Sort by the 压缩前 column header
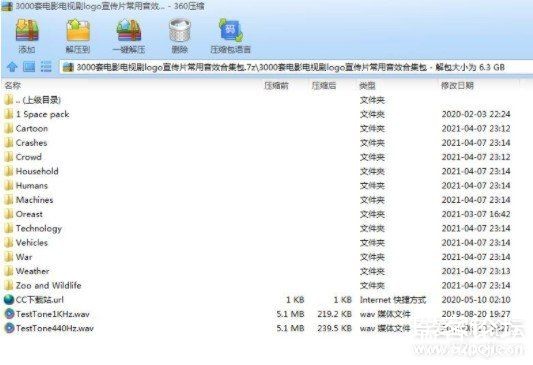This screenshot has height=365, width=533. point(276,85)
